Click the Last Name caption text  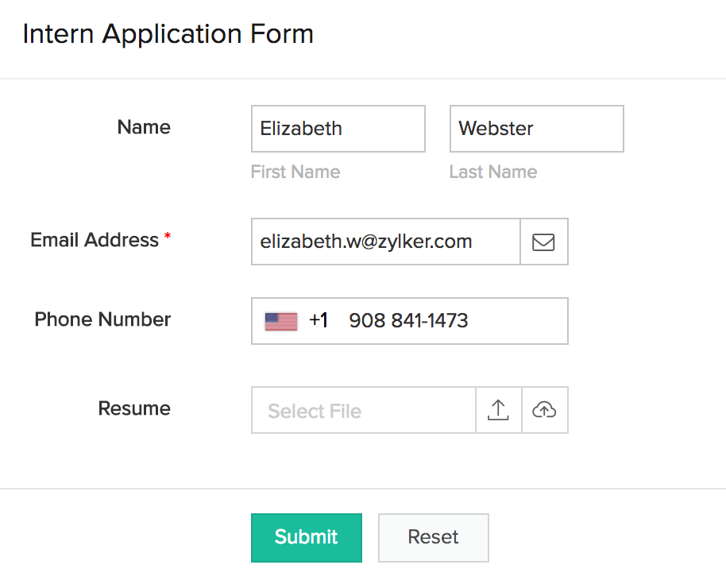(x=493, y=172)
